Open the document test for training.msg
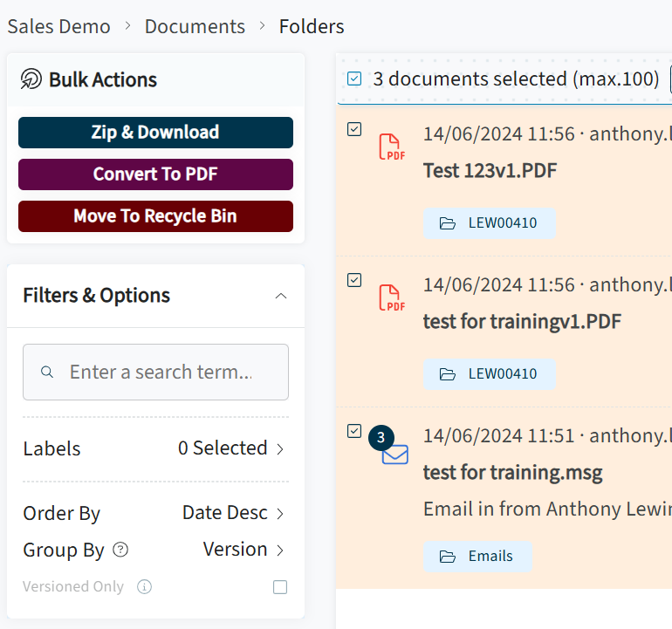 click(x=512, y=473)
